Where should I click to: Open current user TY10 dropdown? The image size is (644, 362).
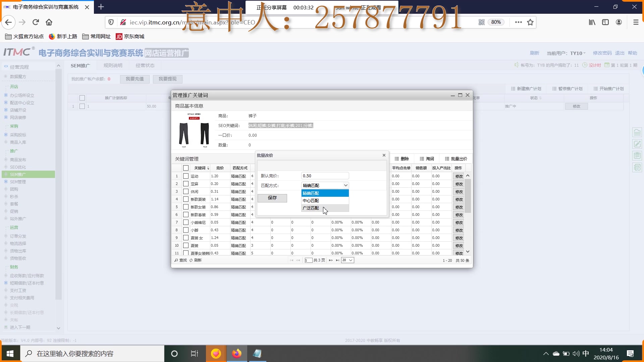click(x=578, y=53)
